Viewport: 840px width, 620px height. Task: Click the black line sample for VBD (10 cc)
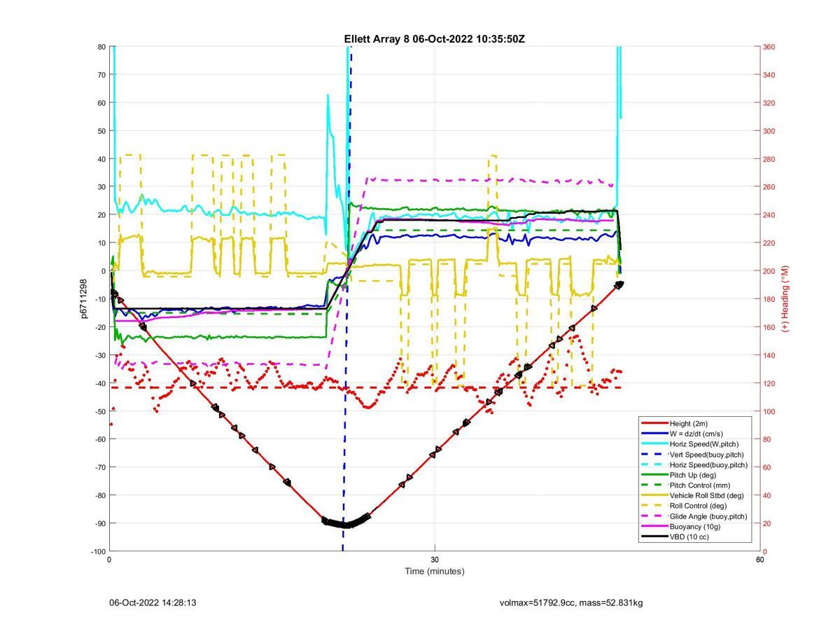click(x=654, y=537)
